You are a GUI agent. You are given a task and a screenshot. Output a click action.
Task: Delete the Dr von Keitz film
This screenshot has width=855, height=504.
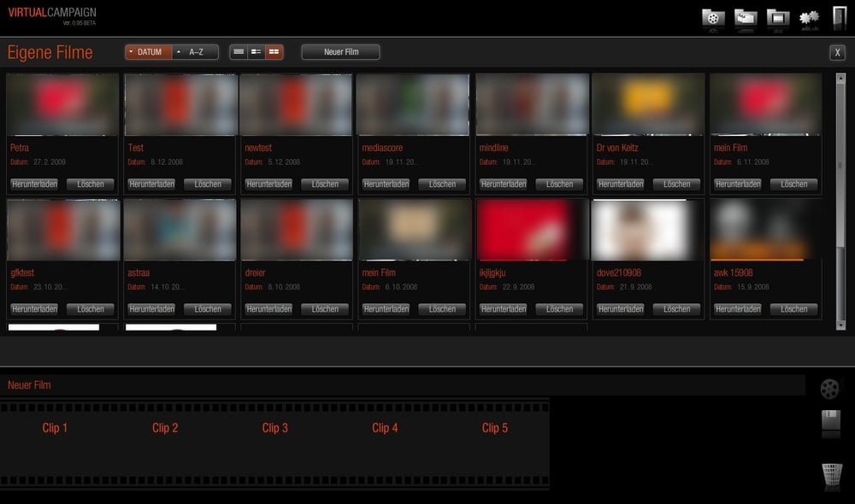pos(676,185)
